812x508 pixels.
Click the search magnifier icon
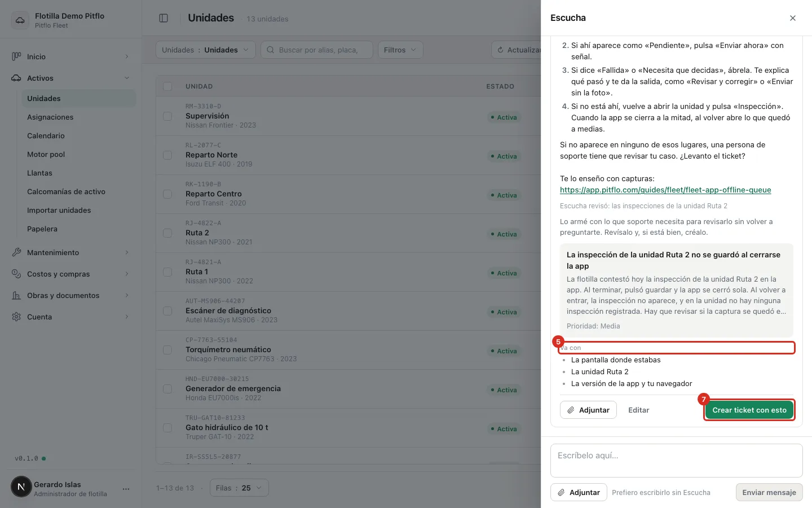(x=271, y=50)
